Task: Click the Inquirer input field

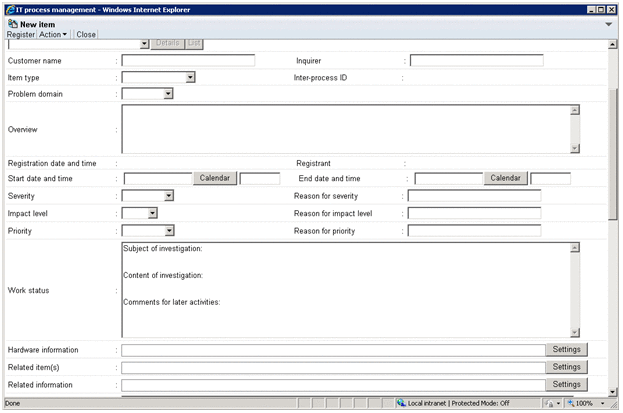Action: 476,60
